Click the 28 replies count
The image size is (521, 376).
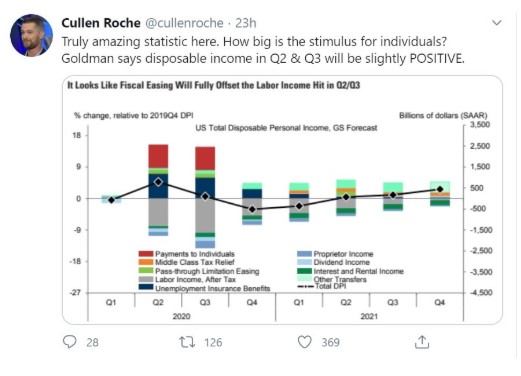click(92, 342)
